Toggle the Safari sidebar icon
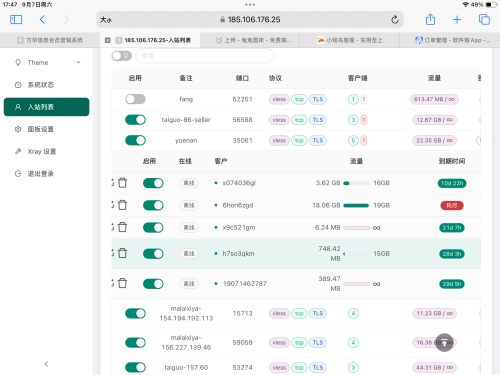 tap(16, 20)
